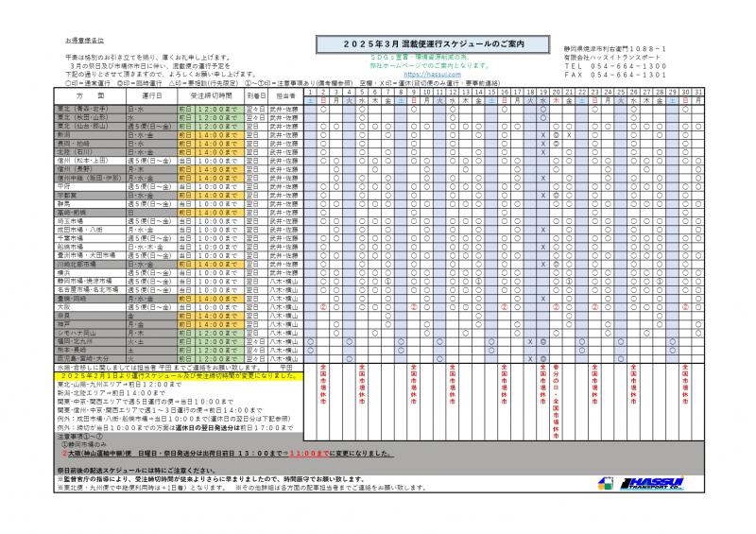Select the 船橋市場 row label
Viewport: 756px width, 534px height.
click(90, 247)
